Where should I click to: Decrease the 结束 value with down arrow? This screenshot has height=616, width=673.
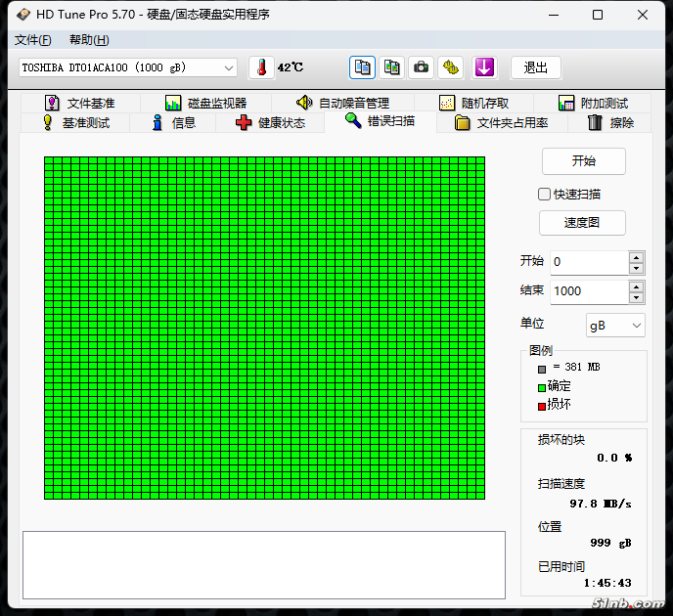(x=637, y=296)
